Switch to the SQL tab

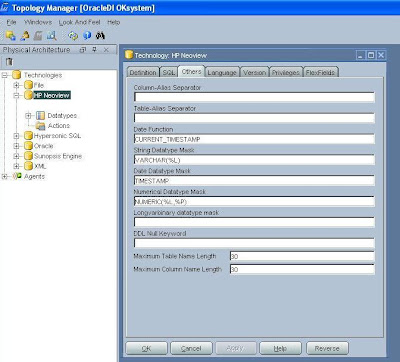[169, 72]
